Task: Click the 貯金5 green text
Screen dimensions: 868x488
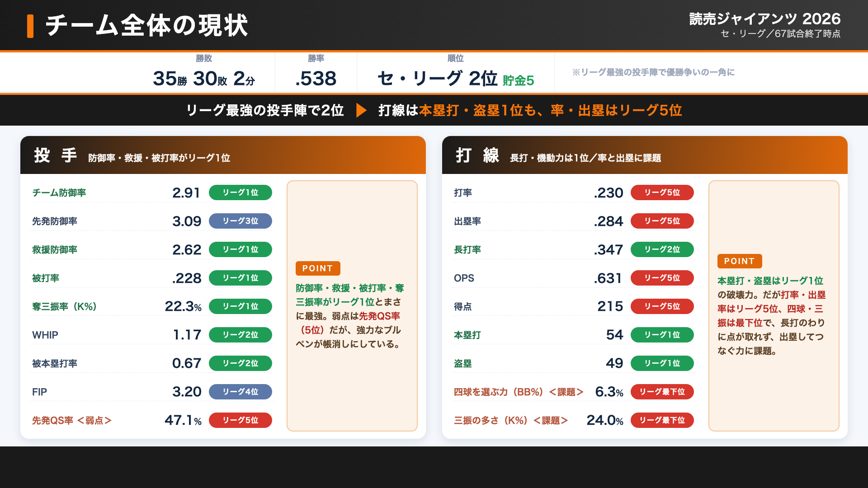Action: (x=519, y=81)
